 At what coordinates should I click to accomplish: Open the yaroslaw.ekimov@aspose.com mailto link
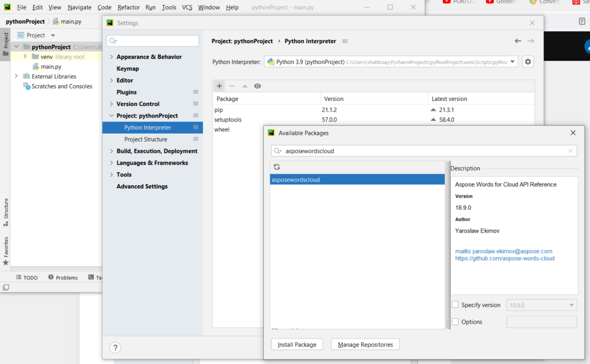click(x=504, y=251)
